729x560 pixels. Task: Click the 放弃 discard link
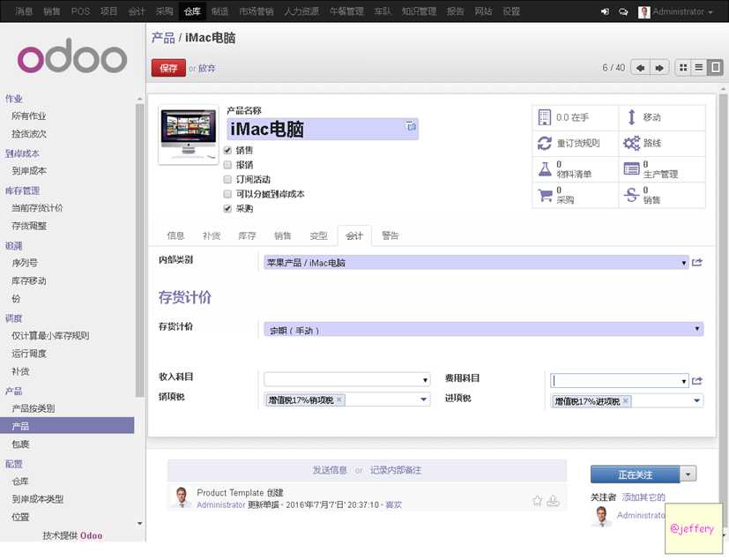[207, 69]
